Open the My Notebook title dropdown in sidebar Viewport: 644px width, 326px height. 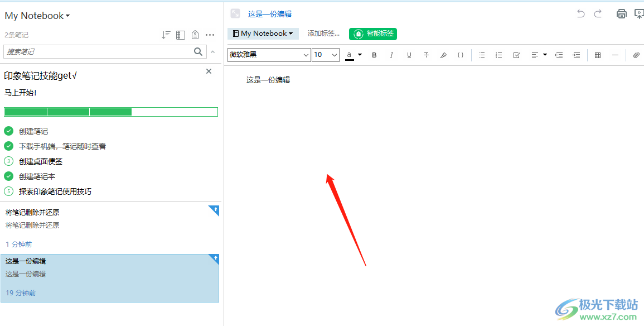tap(37, 16)
